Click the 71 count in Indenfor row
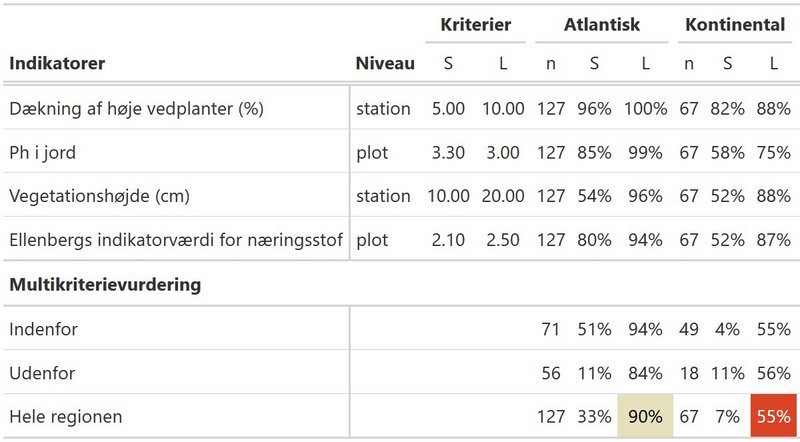This screenshot has height=442, width=800. pyautogui.click(x=551, y=329)
